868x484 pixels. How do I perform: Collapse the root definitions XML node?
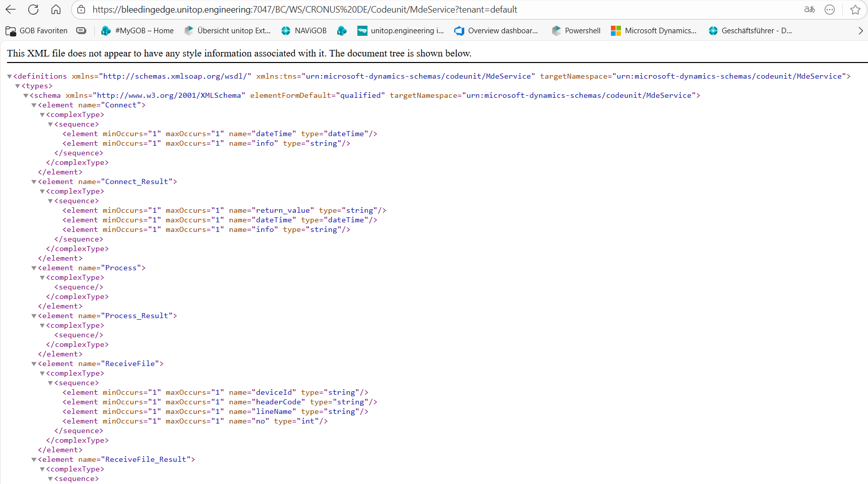[x=10, y=77]
